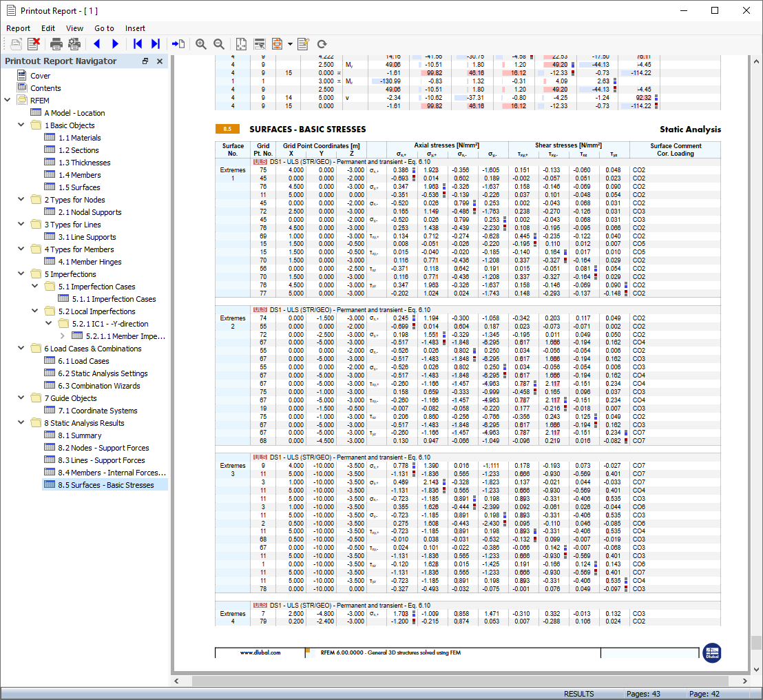Viewport: 763px width, 700px height.
Task: Jump to the last page
Action: [156, 44]
